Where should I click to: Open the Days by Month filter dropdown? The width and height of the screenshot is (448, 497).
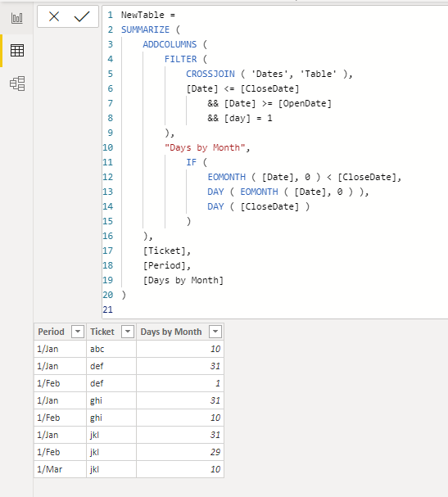pyautogui.click(x=215, y=332)
